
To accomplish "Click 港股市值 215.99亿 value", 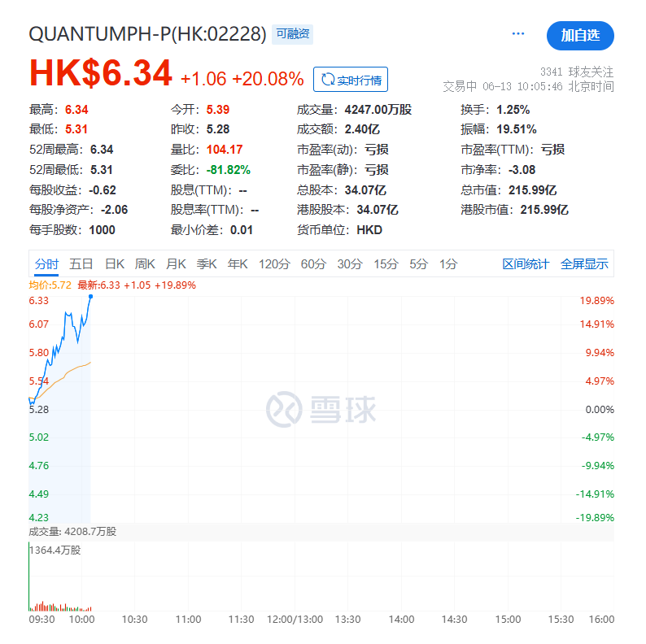I will tap(544, 210).
